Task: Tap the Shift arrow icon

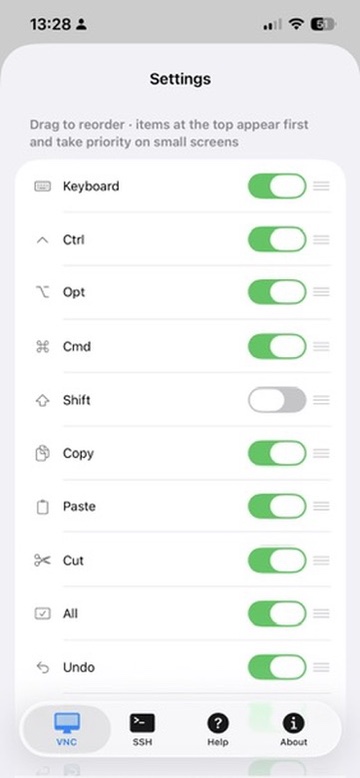Action: [x=43, y=400]
